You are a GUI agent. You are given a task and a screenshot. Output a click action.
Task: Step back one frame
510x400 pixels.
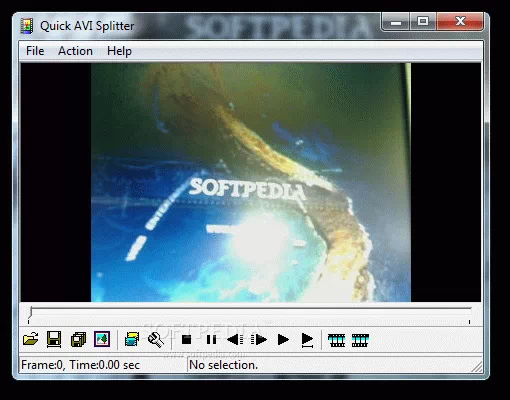(x=235, y=340)
